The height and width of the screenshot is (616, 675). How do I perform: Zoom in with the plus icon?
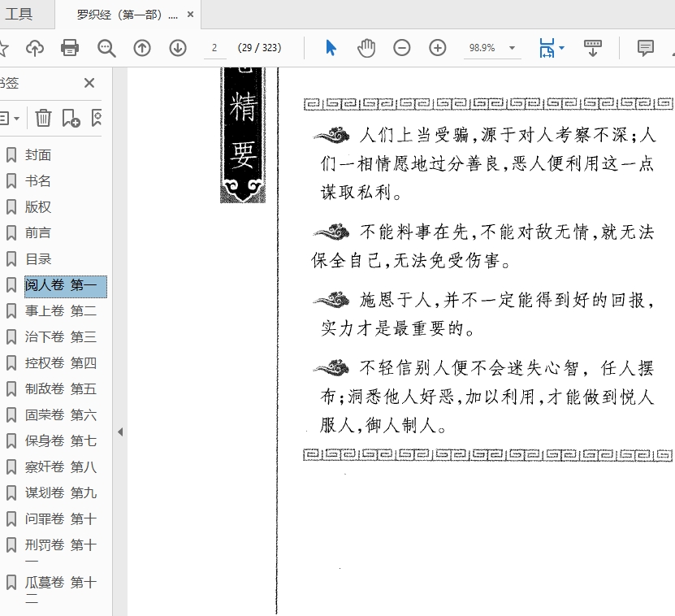pyautogui.click(x=438, y=48)
